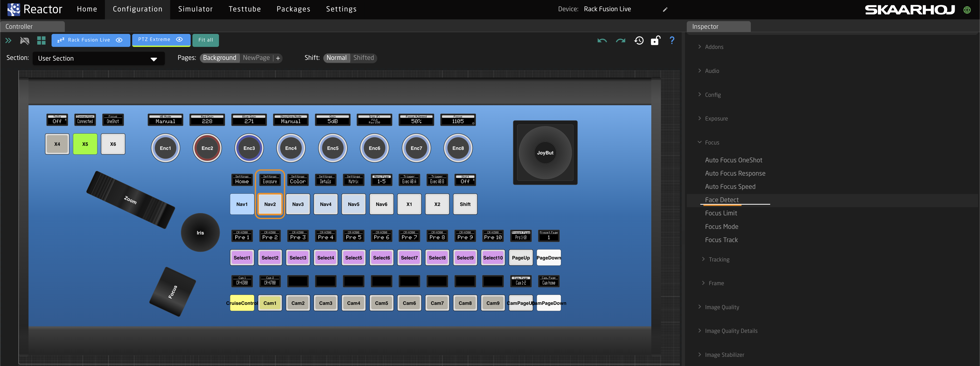Image resolution: width=980 pixels, height=366 pixels.
Task: Click the double chevron expand icon
Action: (8, 40)
